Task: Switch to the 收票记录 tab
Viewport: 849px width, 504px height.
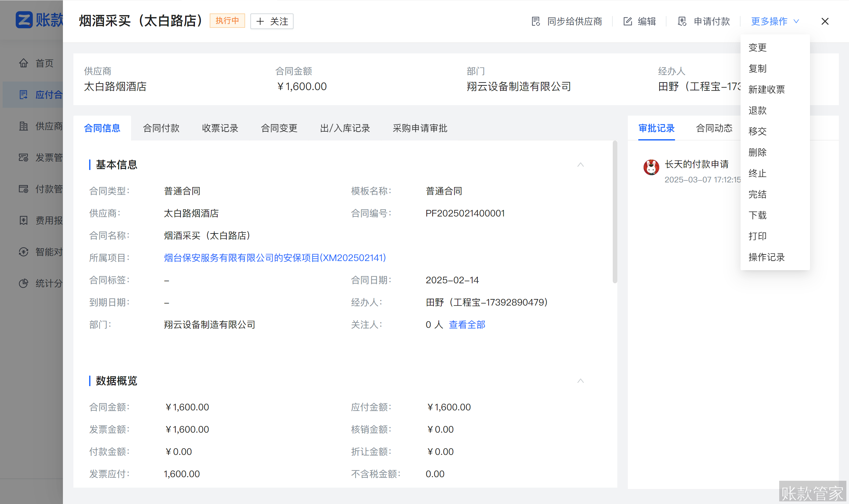Action: 220,128
